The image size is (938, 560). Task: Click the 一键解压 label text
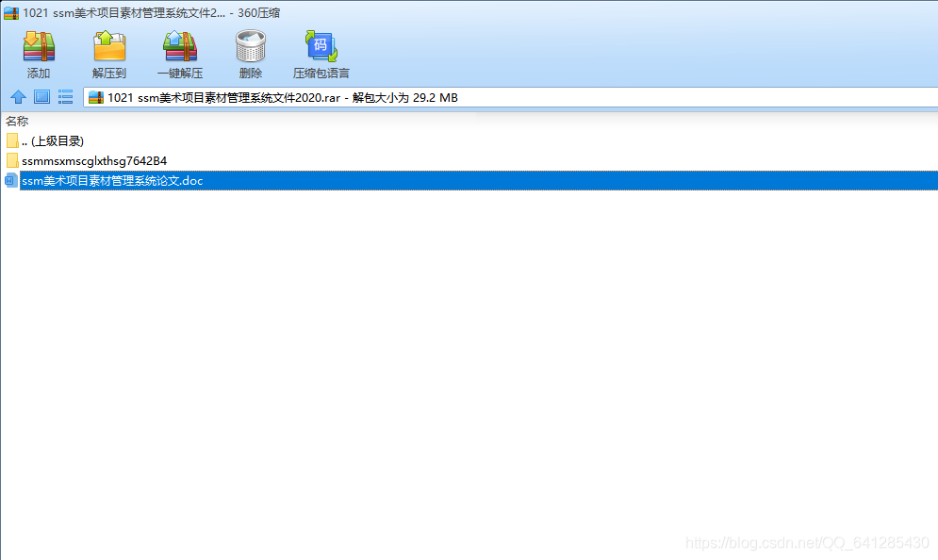click(x=180, y=73)
